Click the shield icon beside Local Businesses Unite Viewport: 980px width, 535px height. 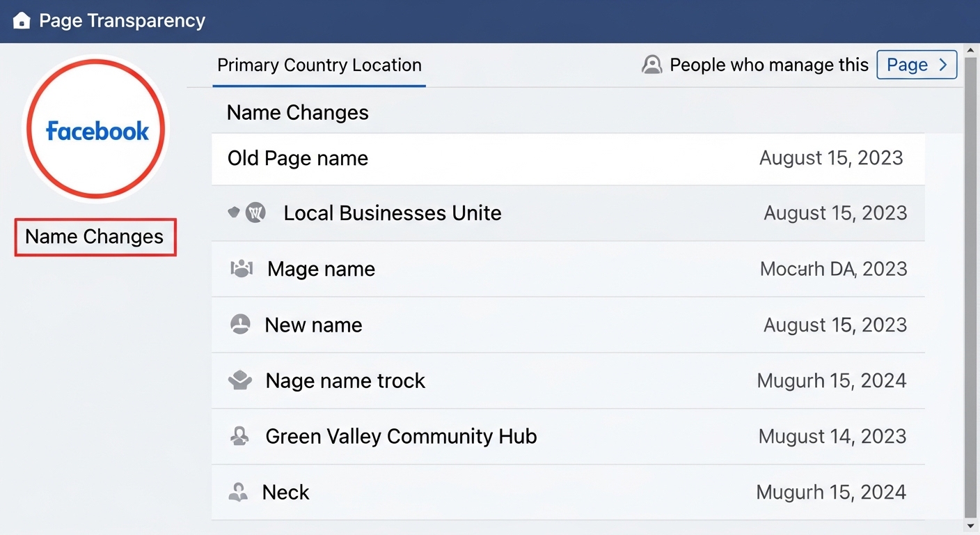pos(234,212)
